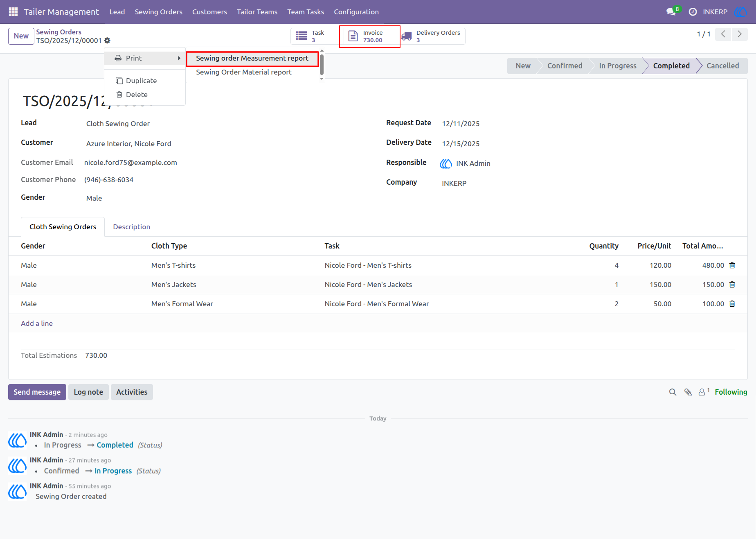The height and width of the screenshot is (540, 756).
Task: Delete the Men's Formal Wear line trash icon
Action: pos(732,304)
